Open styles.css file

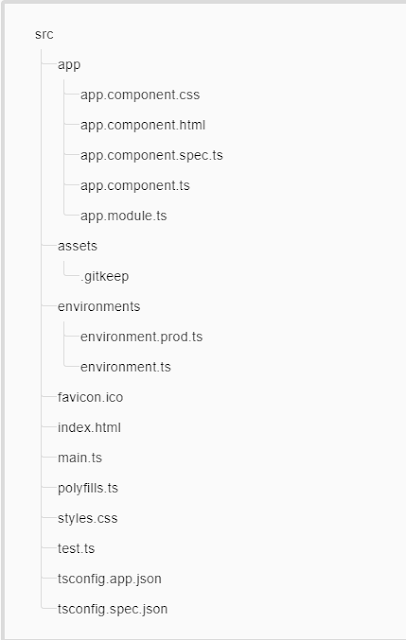click(88, 518)
